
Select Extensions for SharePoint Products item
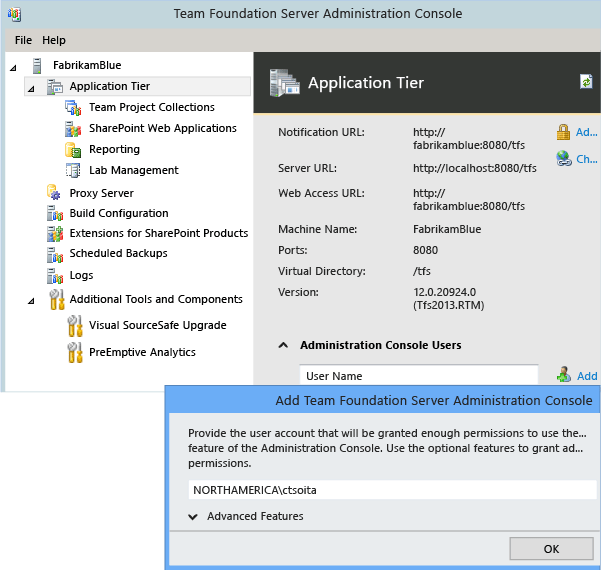pos(159,233)
